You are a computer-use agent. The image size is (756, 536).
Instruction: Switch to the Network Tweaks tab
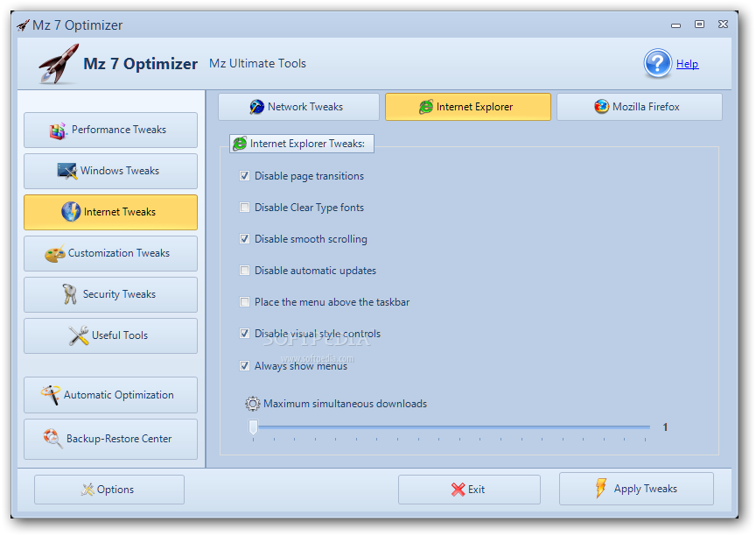(298, 107)
